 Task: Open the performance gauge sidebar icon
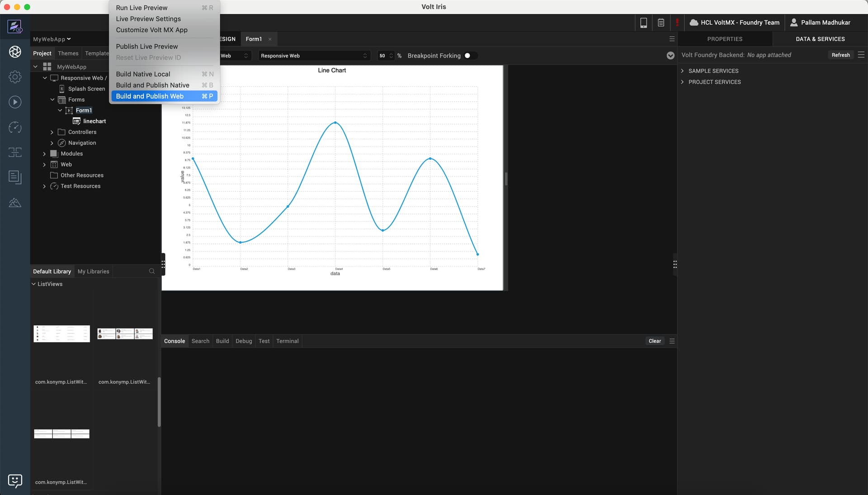coord(15,128)
